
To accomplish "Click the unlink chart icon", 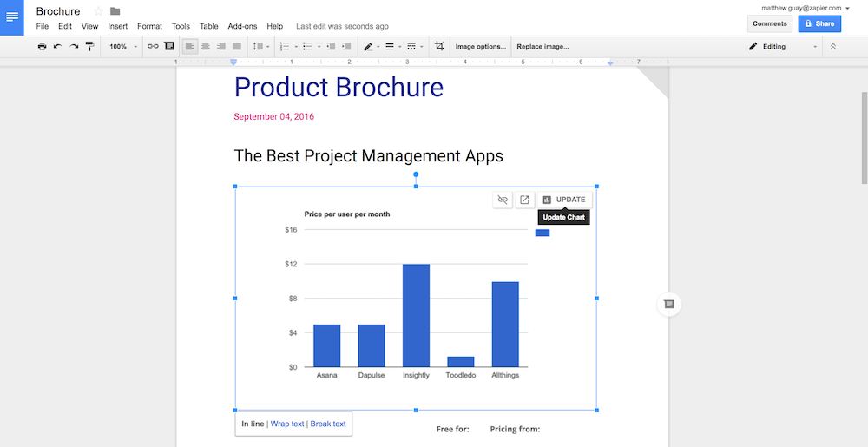I will click(x=503, y=200).
